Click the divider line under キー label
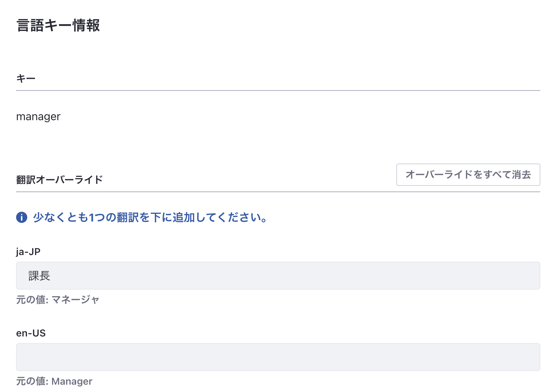 pos(278,90)
